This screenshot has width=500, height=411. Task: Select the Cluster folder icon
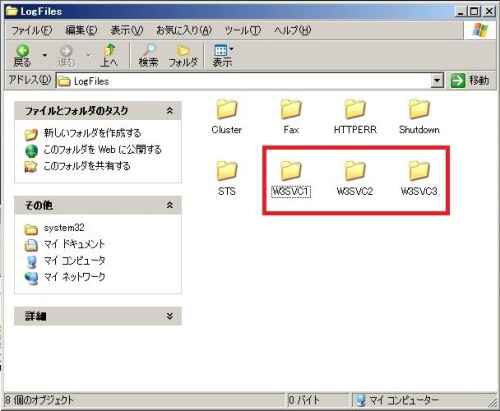pyautogui.click(x=227, y=109)
